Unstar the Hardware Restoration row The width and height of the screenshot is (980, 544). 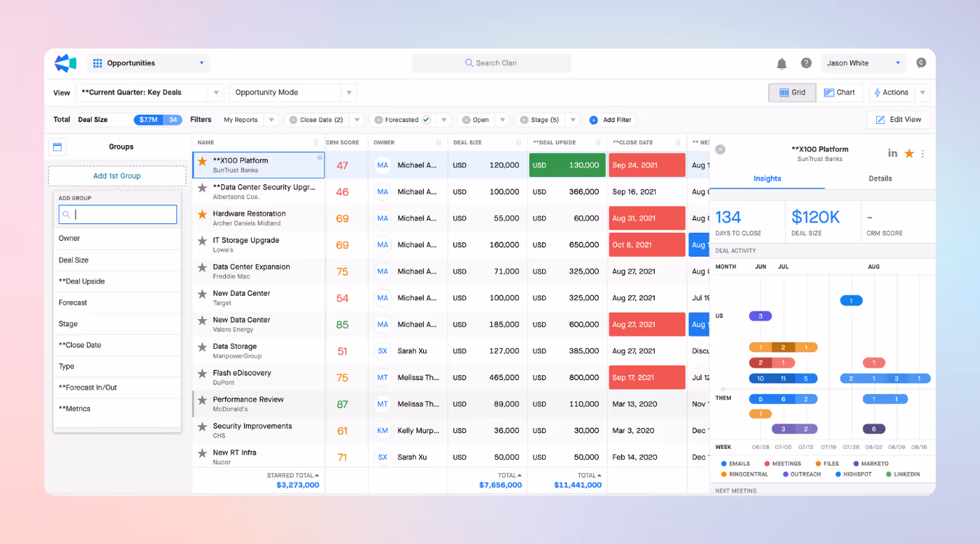[x=203, y=214]
